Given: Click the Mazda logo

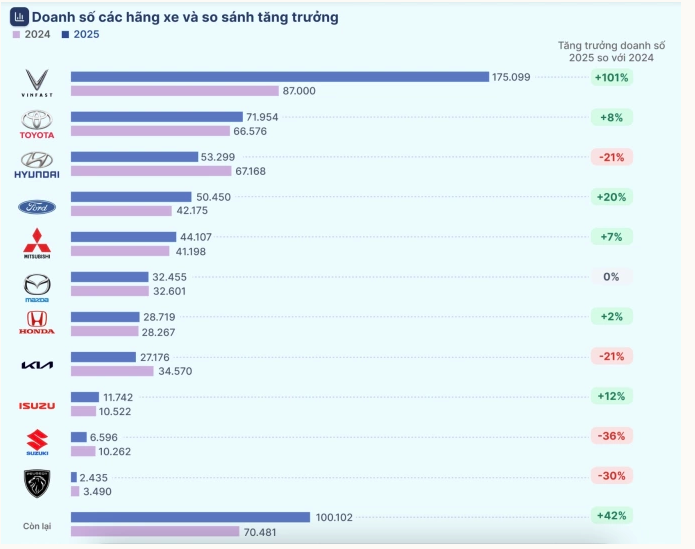Looking at the screenshot, I should pos(37,288).
